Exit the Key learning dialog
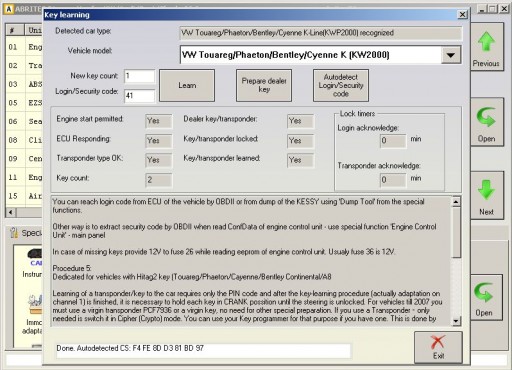 click(x=438, y=347)
